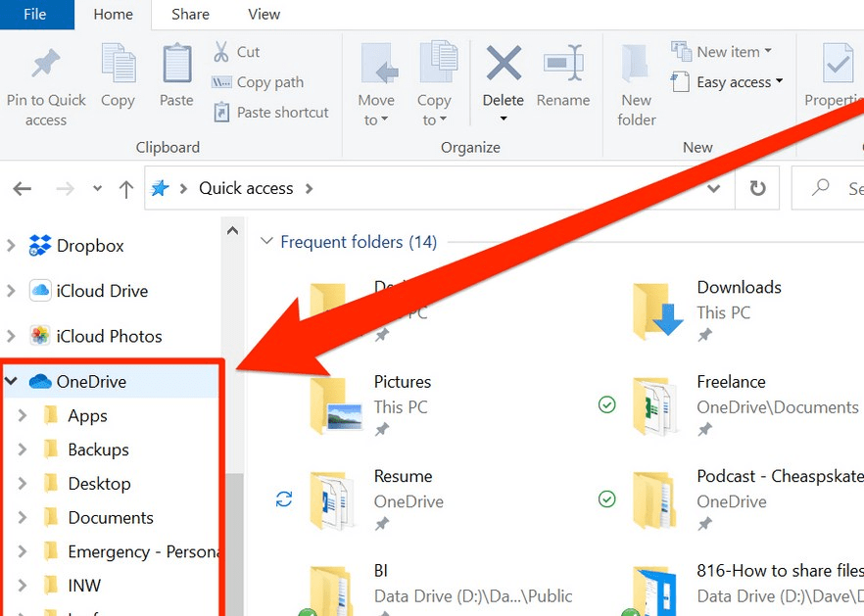Choose Paste shortcut in the ribbon
864x616 pixels.
(x=271, y=113)
